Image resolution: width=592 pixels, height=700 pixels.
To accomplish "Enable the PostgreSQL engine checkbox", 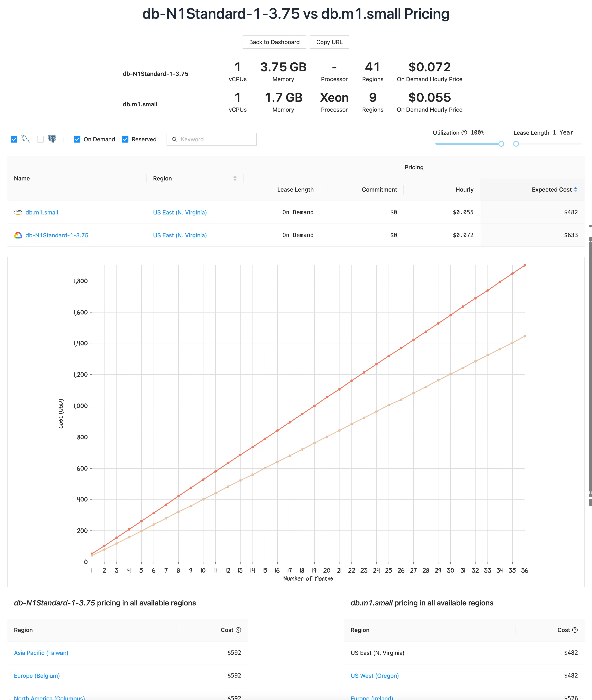I will [x=40, y=139].
